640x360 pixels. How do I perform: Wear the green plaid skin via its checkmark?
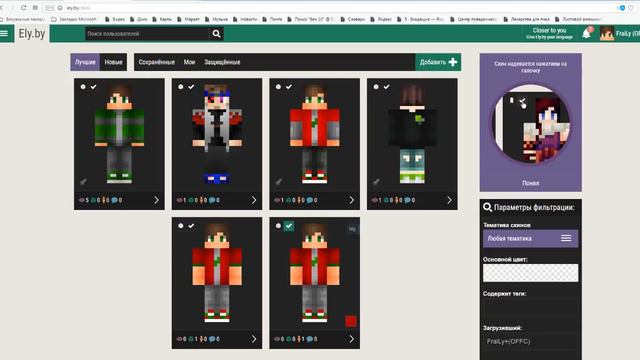(x=93, y=87)
